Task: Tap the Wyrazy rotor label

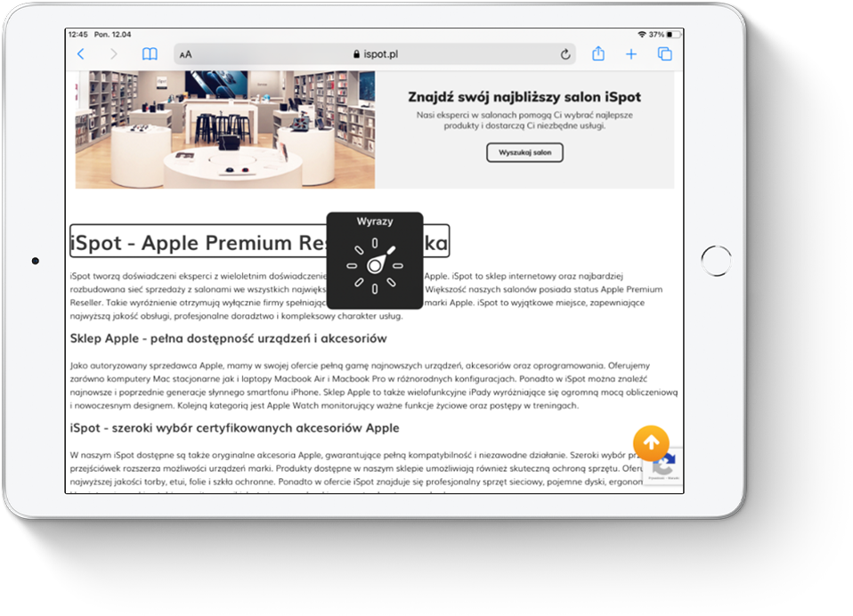Action: pyautogui.click(x=375, y=222)
